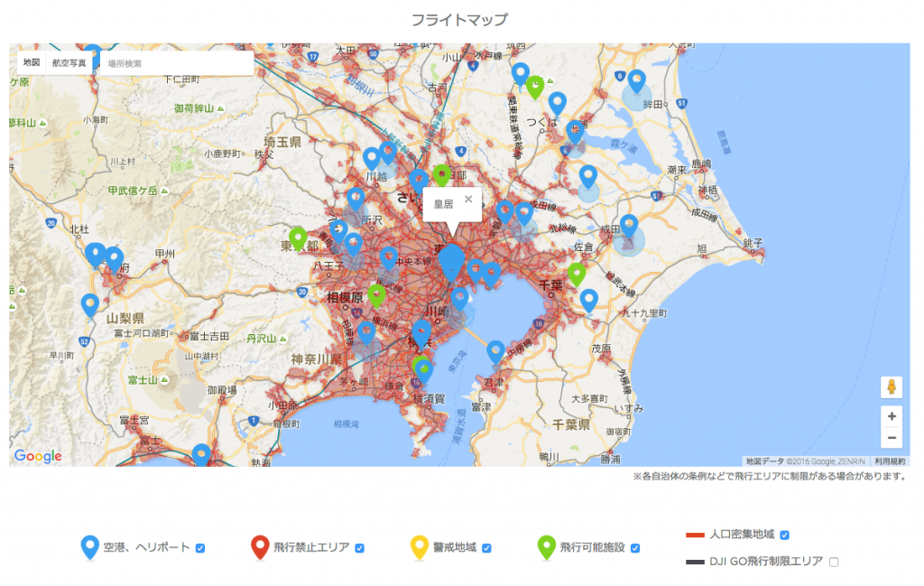Image resolution: width=924 pixels, height=586 pixels.
Task: Focus the 場所検索 search field
Action: tap(177, 63)
